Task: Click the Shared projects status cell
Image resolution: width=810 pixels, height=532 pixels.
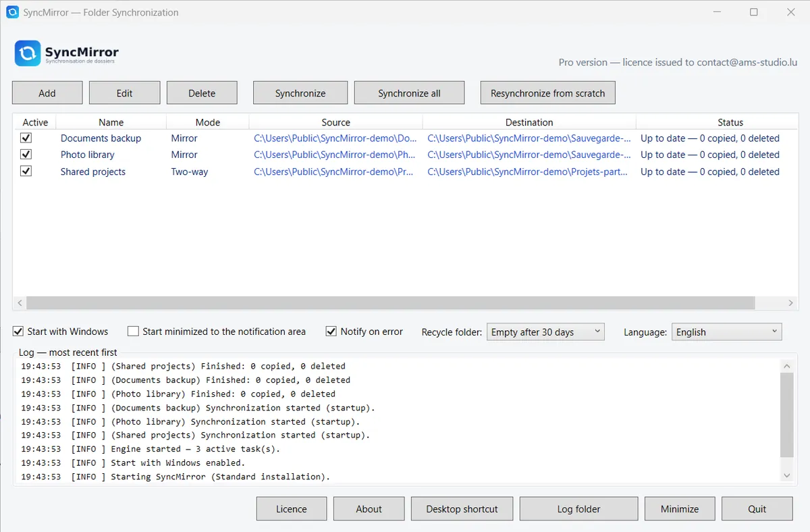Action: coord(710,171)
